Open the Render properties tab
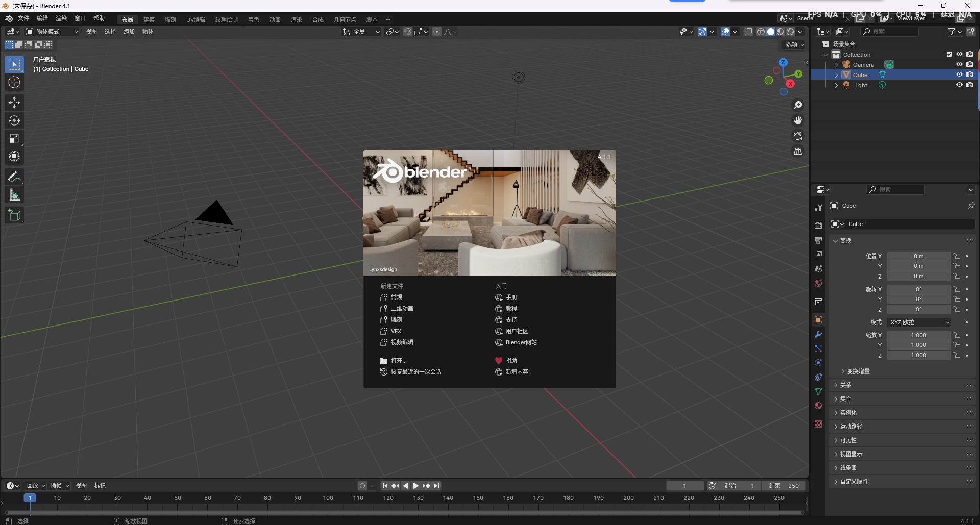980x525 pixels. [818, 226]
